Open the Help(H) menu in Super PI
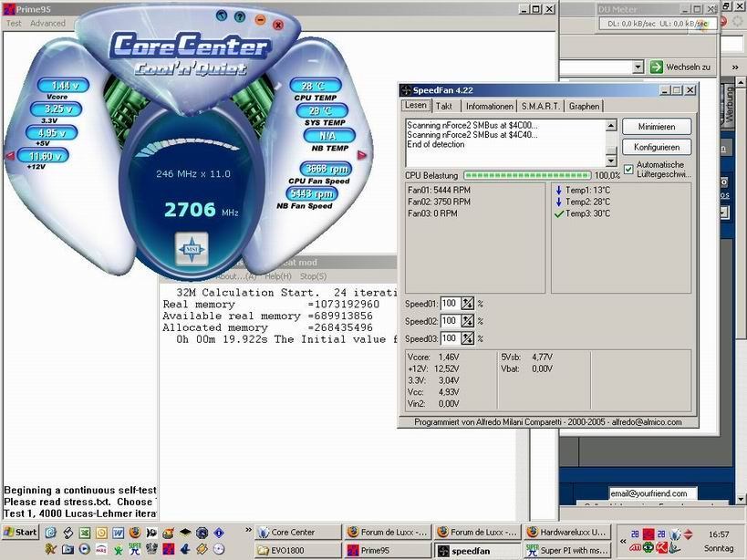 (278, 276)
